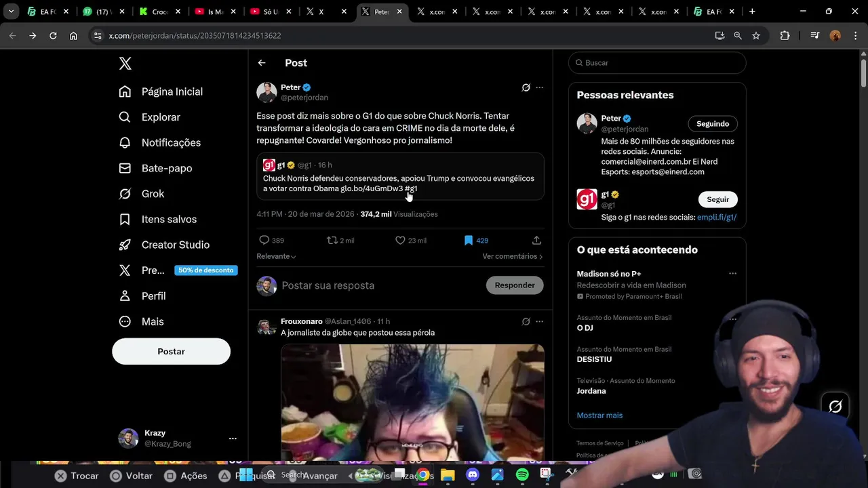Image resolution: width=868 pixels, height=488 pixels.
Task: Open the tab search dropdown arrow
Action: [x=11, y=12]
